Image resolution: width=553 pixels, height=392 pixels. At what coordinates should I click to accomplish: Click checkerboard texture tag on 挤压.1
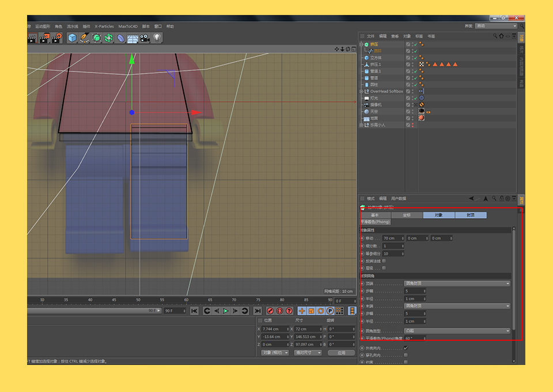422,64
